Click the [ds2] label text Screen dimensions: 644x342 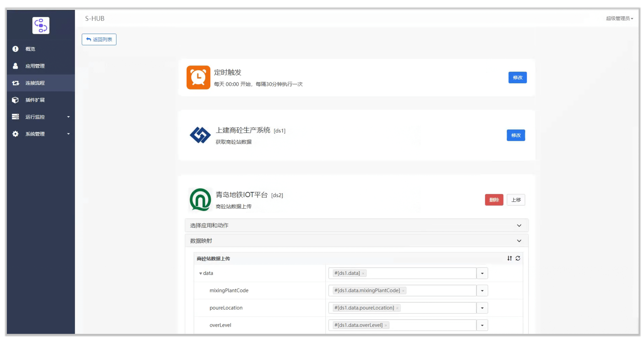[277, 195]
